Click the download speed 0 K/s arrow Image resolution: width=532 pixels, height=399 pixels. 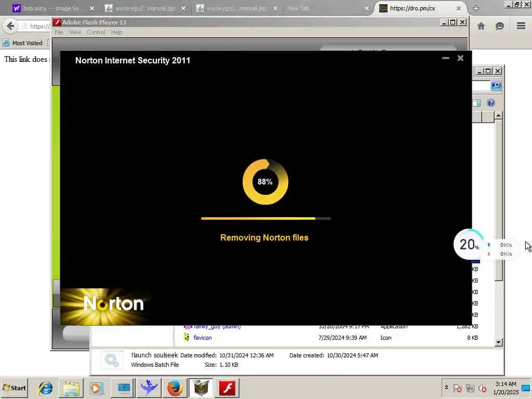(488, 254)
